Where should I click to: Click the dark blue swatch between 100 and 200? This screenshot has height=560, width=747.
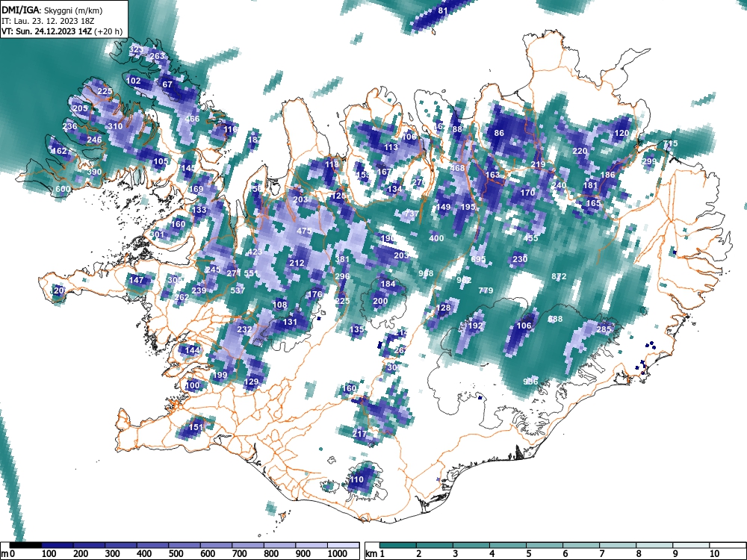point(58,545)
